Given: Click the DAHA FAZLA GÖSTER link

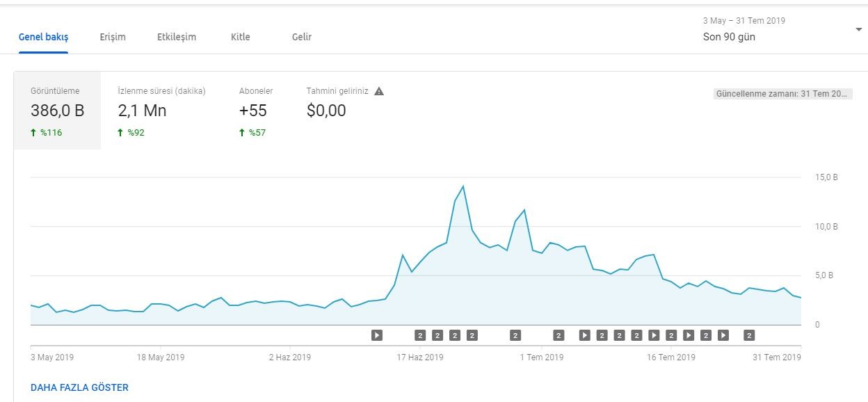Looking at the screenshot, I should point(79,387).
